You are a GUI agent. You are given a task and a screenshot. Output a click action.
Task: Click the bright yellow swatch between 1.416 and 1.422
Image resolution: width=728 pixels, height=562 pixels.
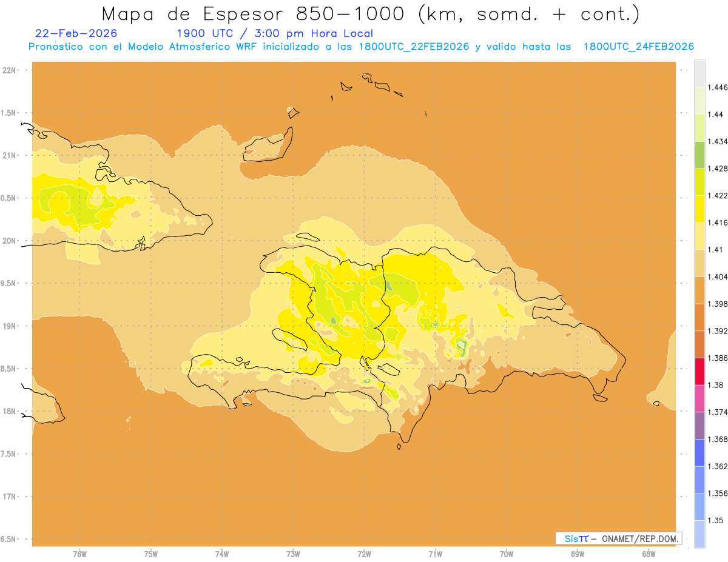click(x=699, y=209)
